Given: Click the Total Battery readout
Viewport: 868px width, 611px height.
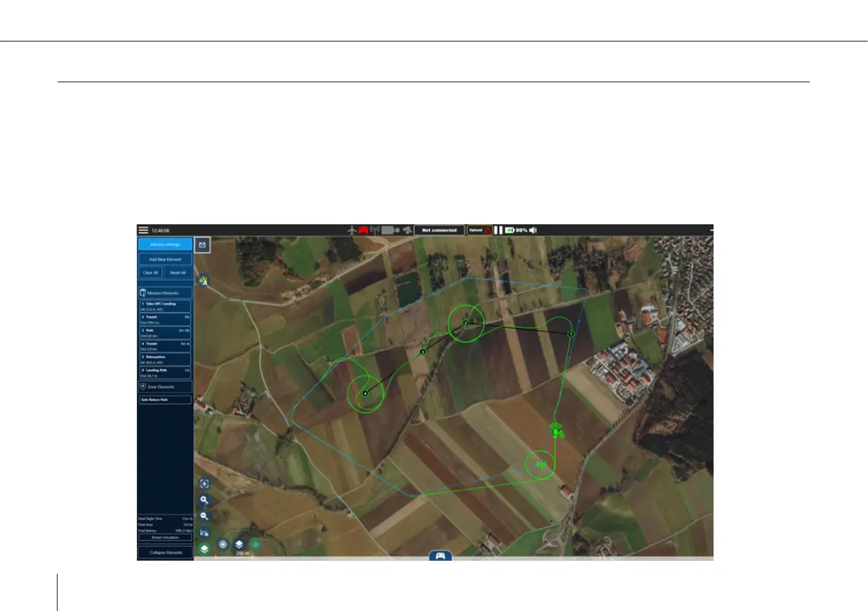Looking at the screenshot, I should (x=165, y=530).
